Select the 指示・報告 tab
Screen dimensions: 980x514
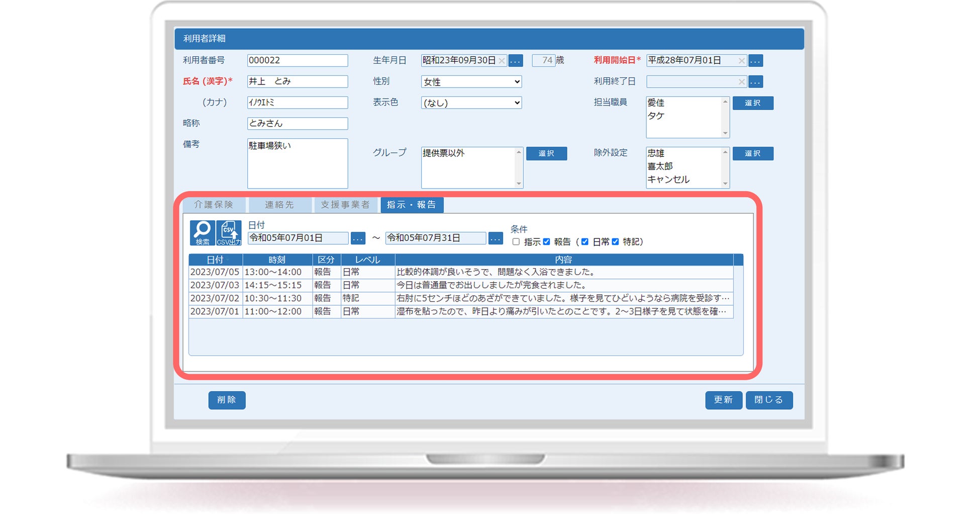(412, 205)
